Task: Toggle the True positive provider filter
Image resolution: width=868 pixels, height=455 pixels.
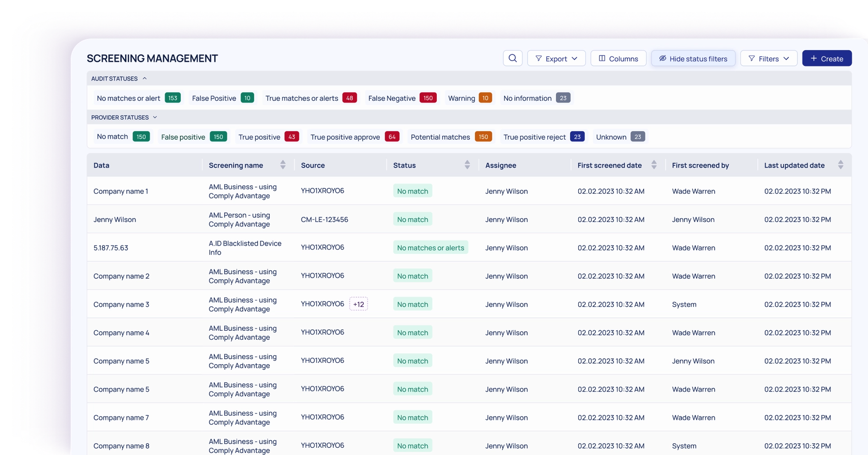Action: tap(269, 137)
